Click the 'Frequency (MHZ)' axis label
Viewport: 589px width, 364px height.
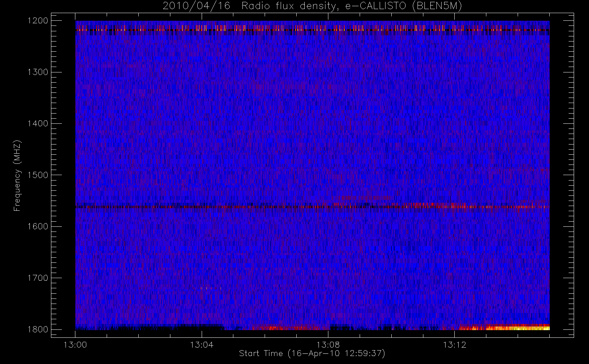coord(17,175)
